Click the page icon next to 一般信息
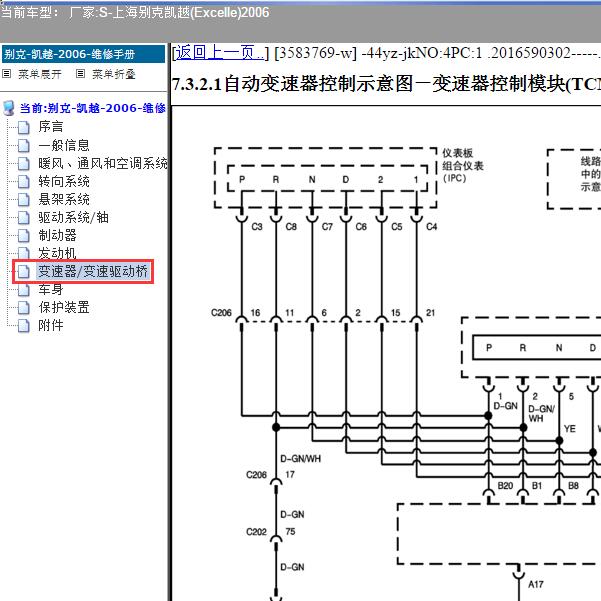The width and height of the screenshot is (601, 601). coord(23,145)
